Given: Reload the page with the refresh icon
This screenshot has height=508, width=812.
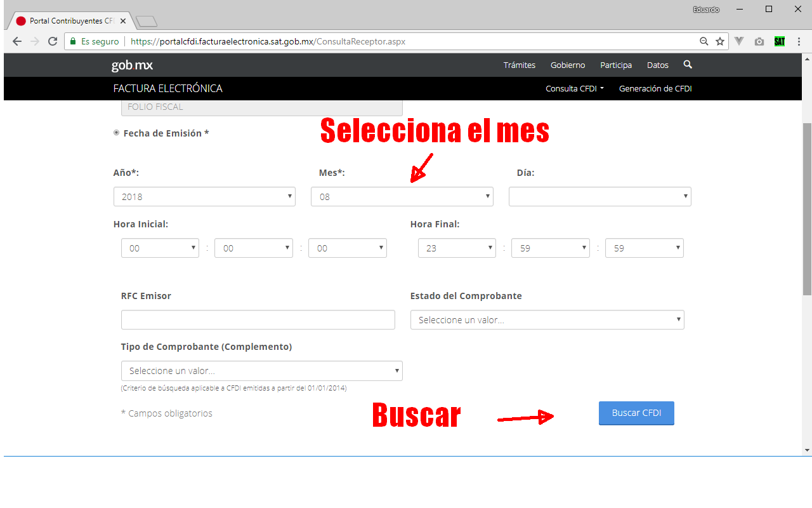Looking at the screenshot, I should (53, 41).
